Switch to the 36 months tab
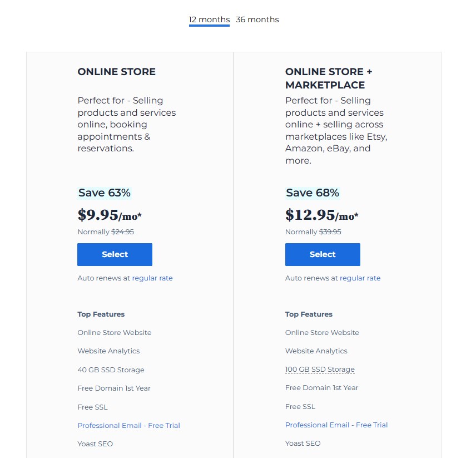This screenshot has width=476, height=458. click(257, 20)
